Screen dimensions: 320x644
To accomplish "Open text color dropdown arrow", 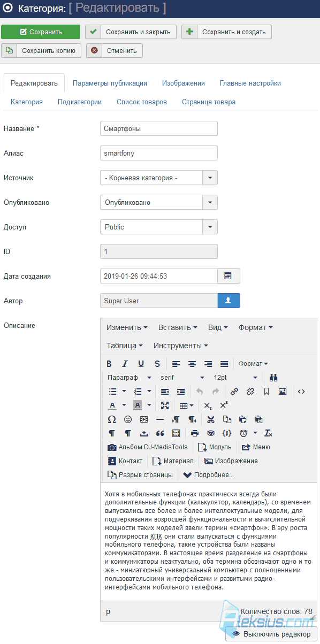I will [124, 405].
